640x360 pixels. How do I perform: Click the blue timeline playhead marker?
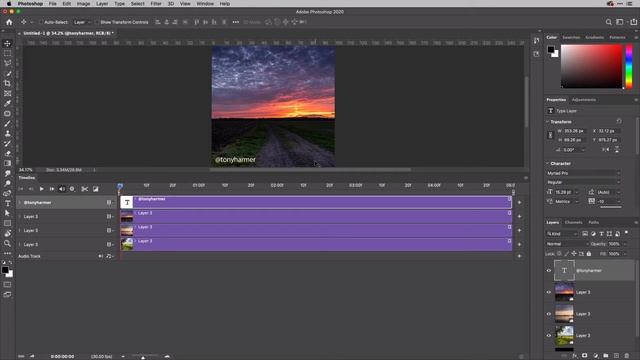click(120, 186)
